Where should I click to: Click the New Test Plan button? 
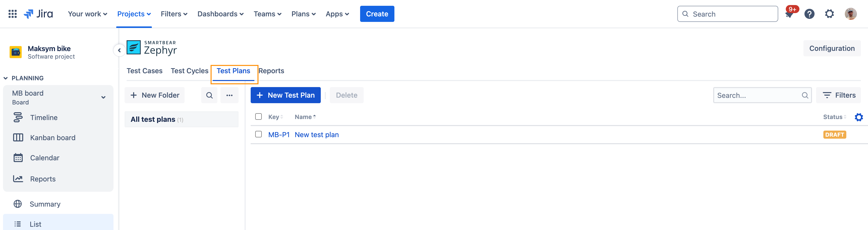285,95
